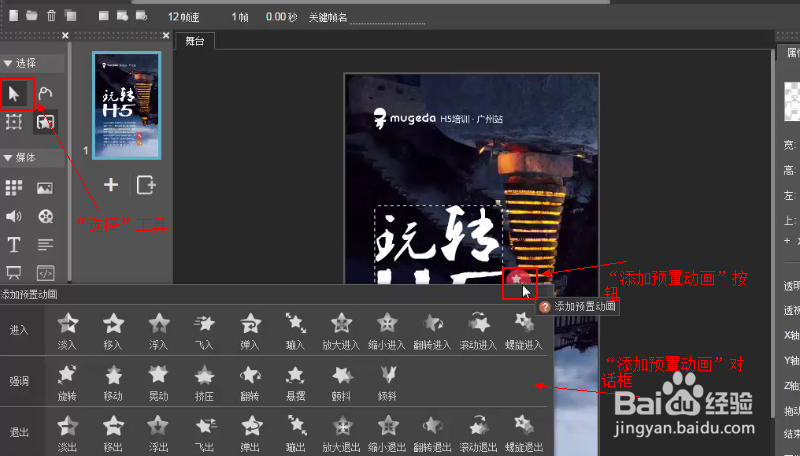Apply the 淡出 exit animation
Screen dimensions: 800x456
(x=67, y=434)
